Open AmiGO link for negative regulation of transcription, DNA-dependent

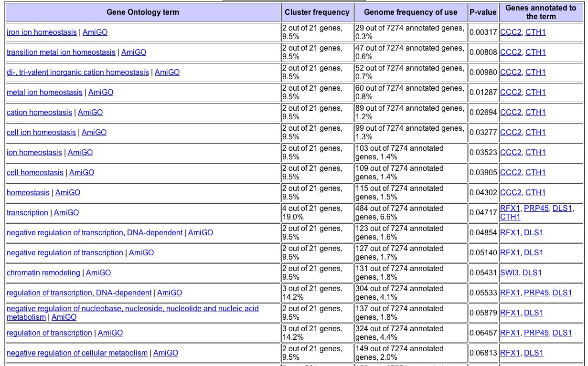click(201, 233)
